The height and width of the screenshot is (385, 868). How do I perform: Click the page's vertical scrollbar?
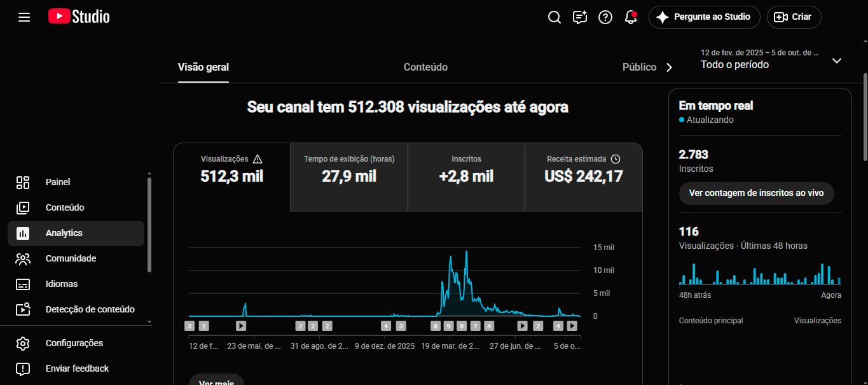coord(865,117)
